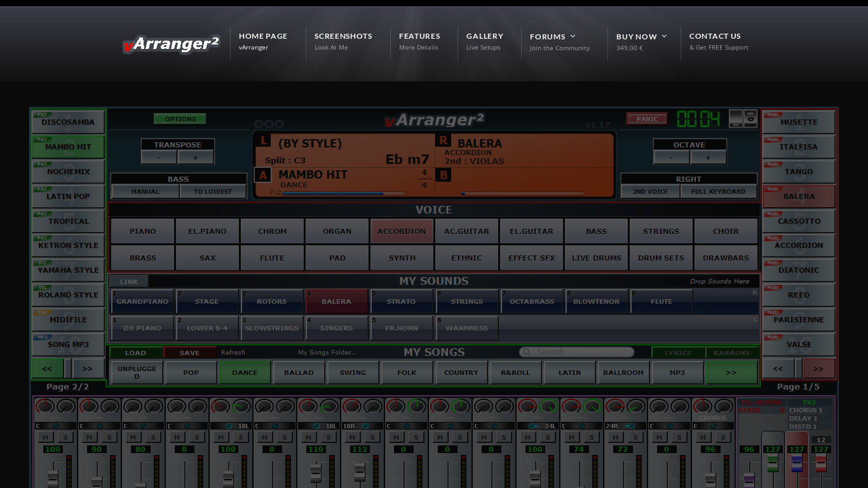
Task: Go to the previous styles page
Action: coord(48,369)
